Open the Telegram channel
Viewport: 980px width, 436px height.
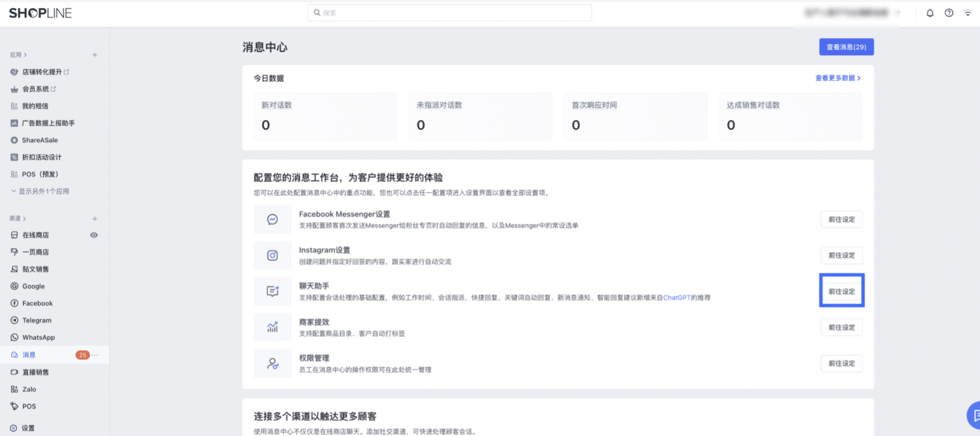38,320
